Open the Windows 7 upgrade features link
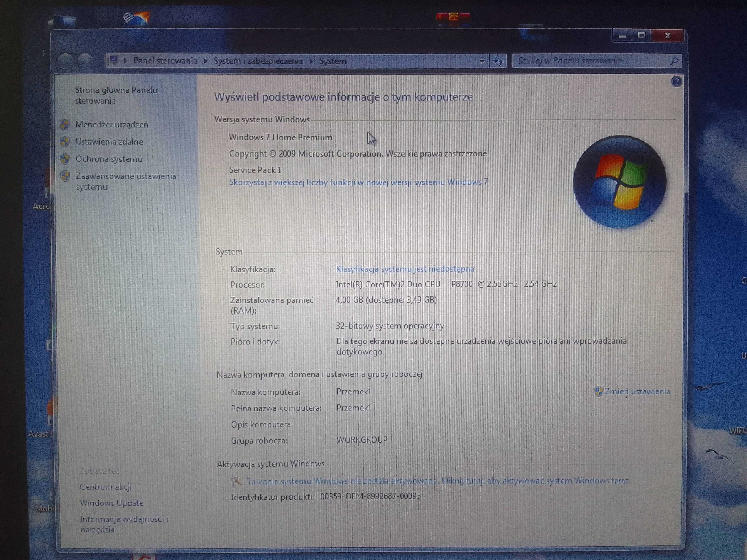Viewport: 747px width, 560px height. [359, 182]
